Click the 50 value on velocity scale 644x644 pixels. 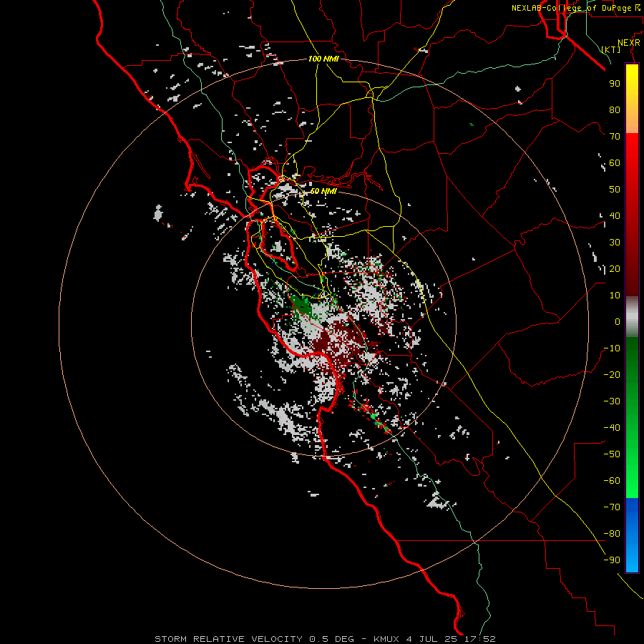[615, 190]
